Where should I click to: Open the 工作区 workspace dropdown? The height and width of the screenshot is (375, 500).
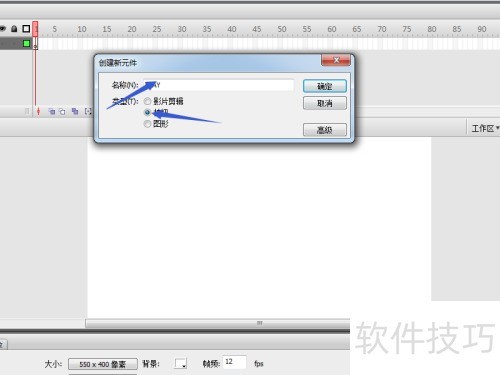(485, 128)
